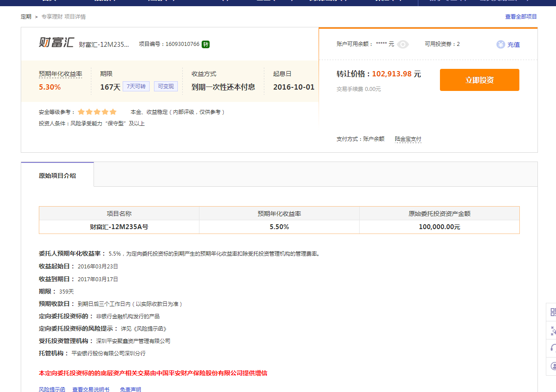Viewport: 556px width, 392px height.
Task: Click 专享理财 项目详情 breadcrumb text
Action: coord(64,17)
